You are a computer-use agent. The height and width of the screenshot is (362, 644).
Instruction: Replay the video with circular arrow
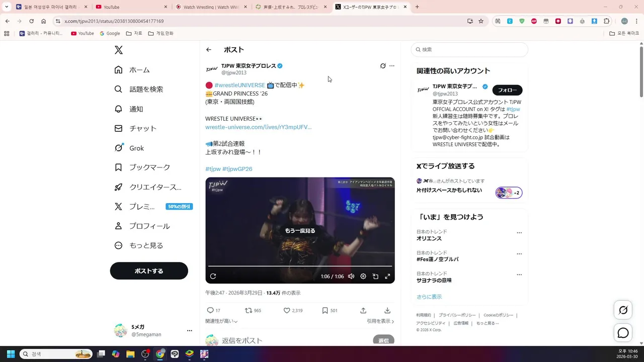213,277
